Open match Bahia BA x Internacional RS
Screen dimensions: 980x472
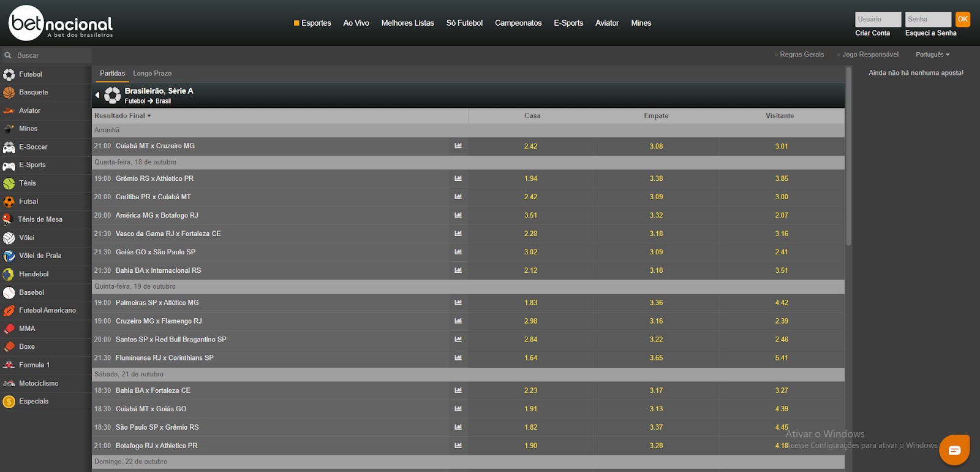159,270
